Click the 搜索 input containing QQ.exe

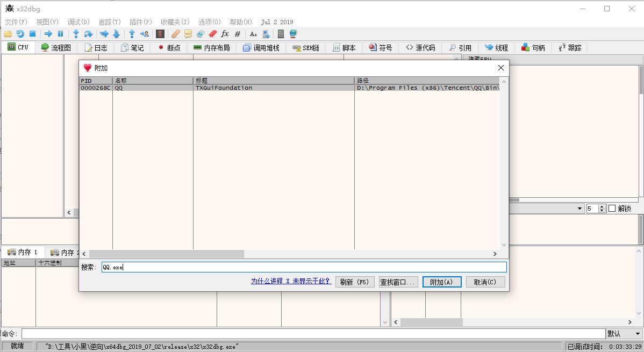pyautogui.click(x=304, y=267)
